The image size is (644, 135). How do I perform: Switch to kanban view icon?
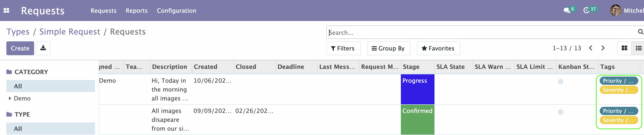[624, 48]
